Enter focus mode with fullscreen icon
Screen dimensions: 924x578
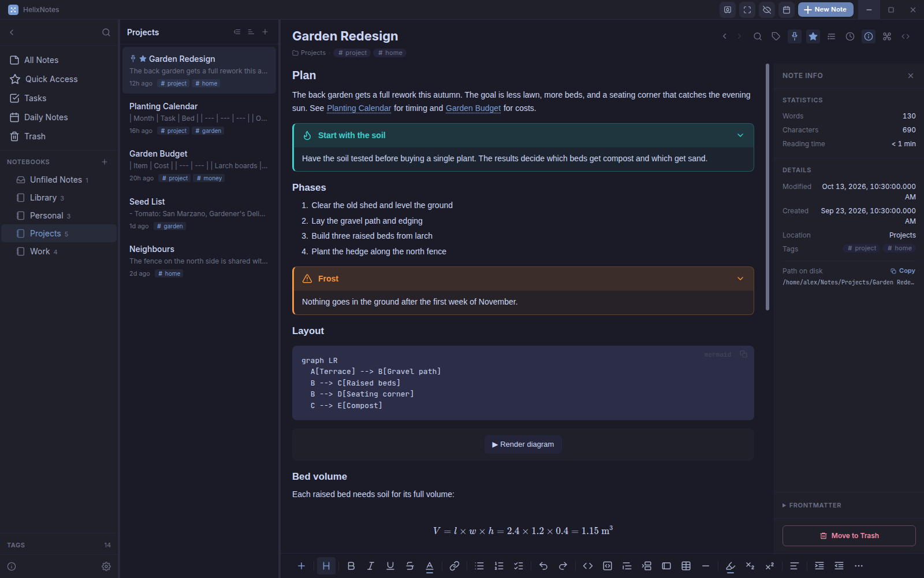pos(747,10)
